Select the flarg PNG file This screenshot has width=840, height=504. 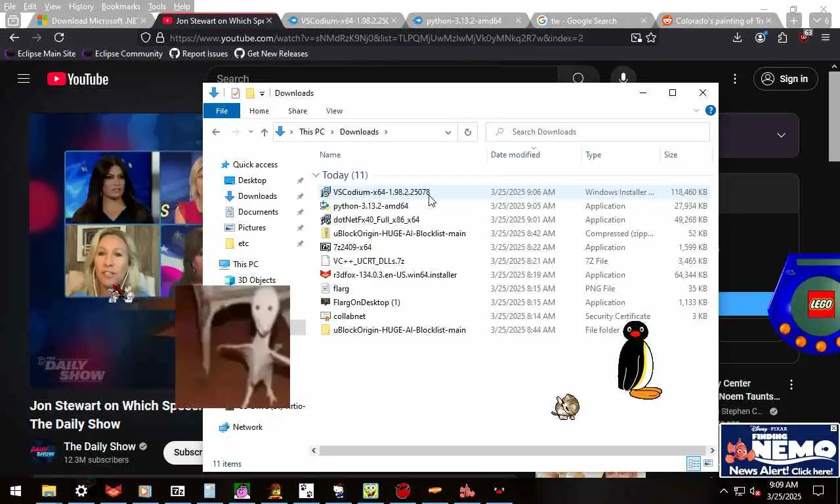[x=341, y=289]
